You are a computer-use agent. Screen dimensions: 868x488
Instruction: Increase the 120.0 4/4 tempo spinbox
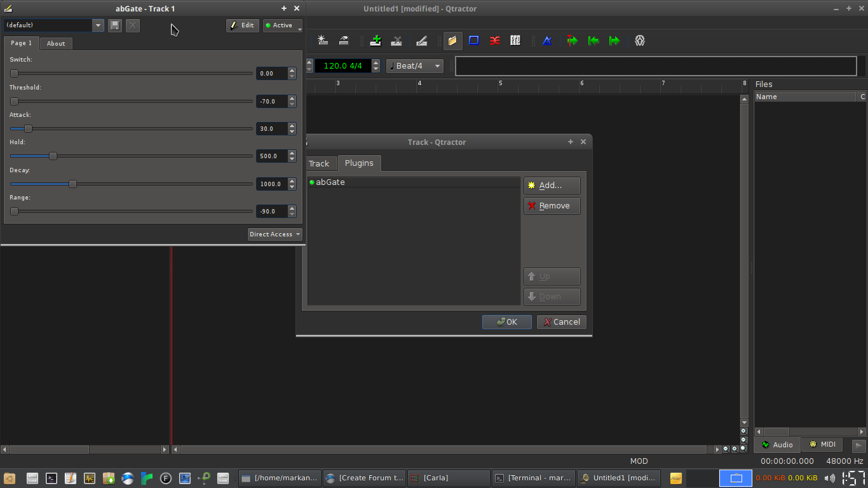376,63
